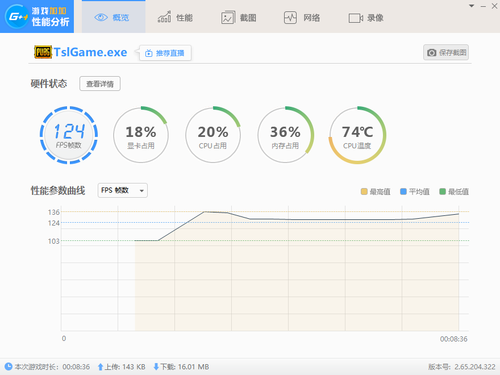Toggle the green 最低值 legend swatch
This screenshot has height=375, width=500.
coord(443,191)
